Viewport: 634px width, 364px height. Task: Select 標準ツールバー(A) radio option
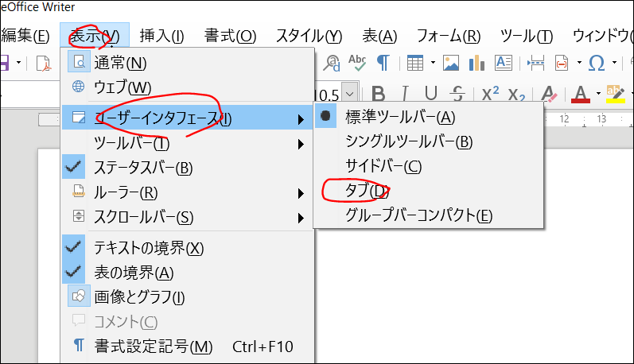click(x=429, y=117)
